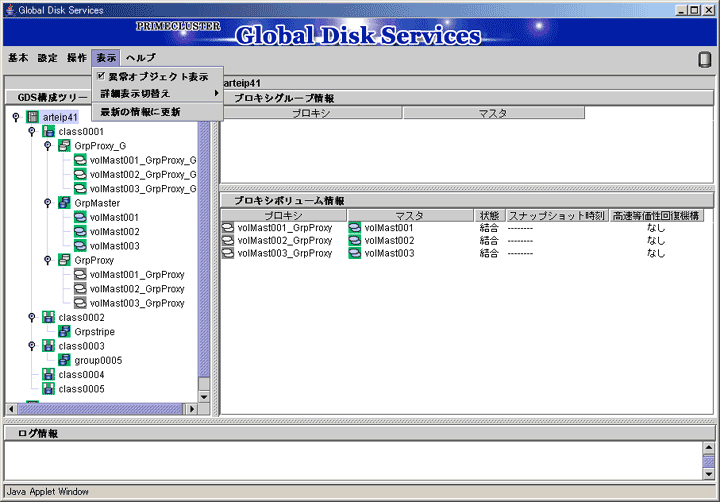
Task: Toggle 異常オブジェクト表示 checkbox menu item
Action: point(158,76)
